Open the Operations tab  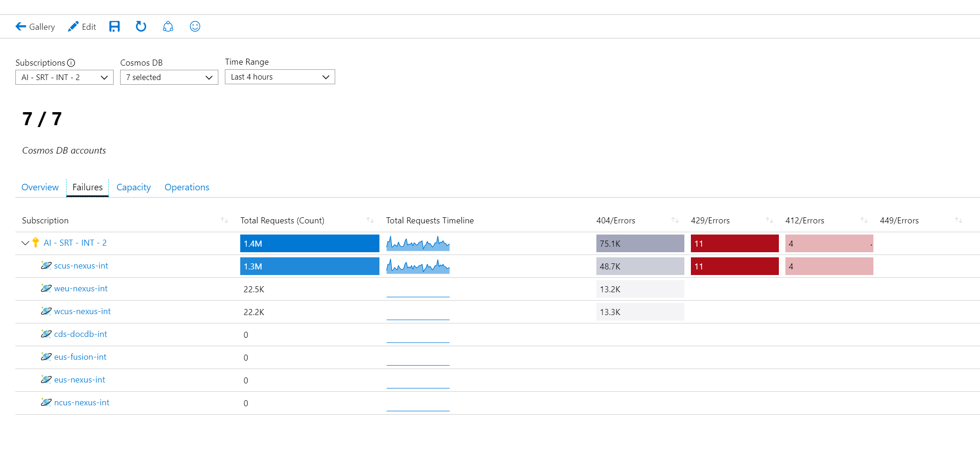point(187,187)
